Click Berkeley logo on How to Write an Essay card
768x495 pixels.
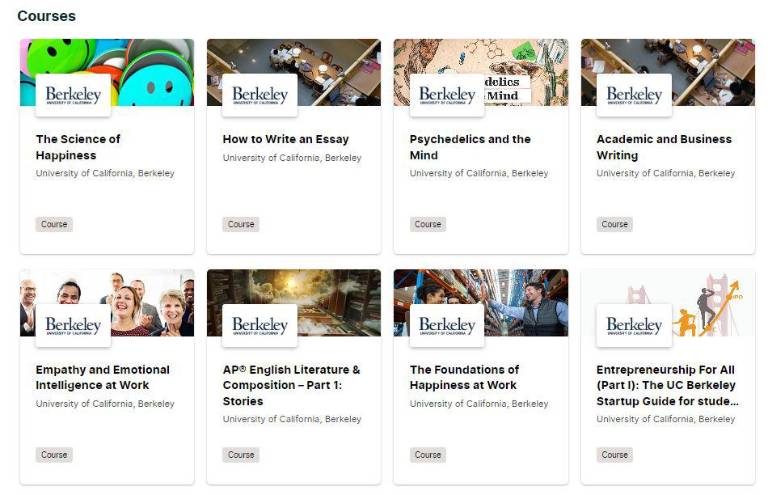pos(260,95)
